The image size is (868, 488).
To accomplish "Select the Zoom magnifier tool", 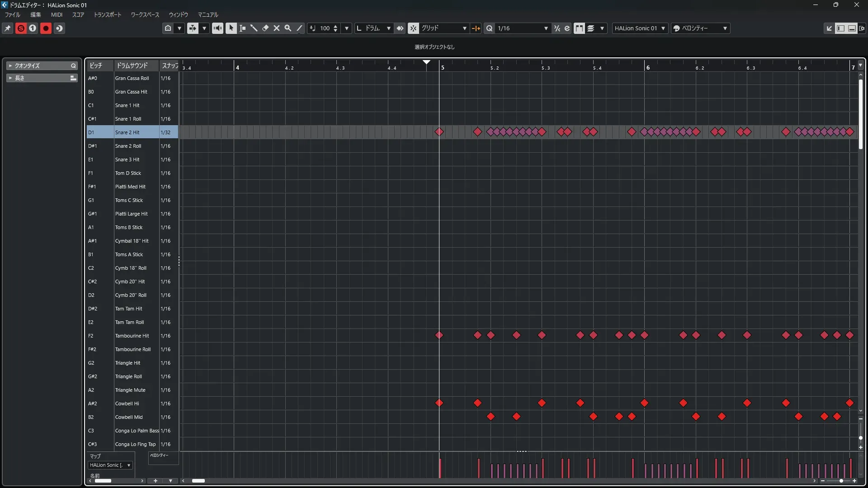I will click(x=288, y=28).
